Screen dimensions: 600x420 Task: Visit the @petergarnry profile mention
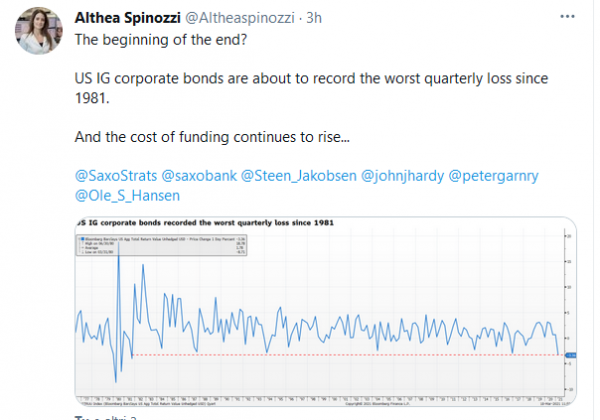coord(494,176)
